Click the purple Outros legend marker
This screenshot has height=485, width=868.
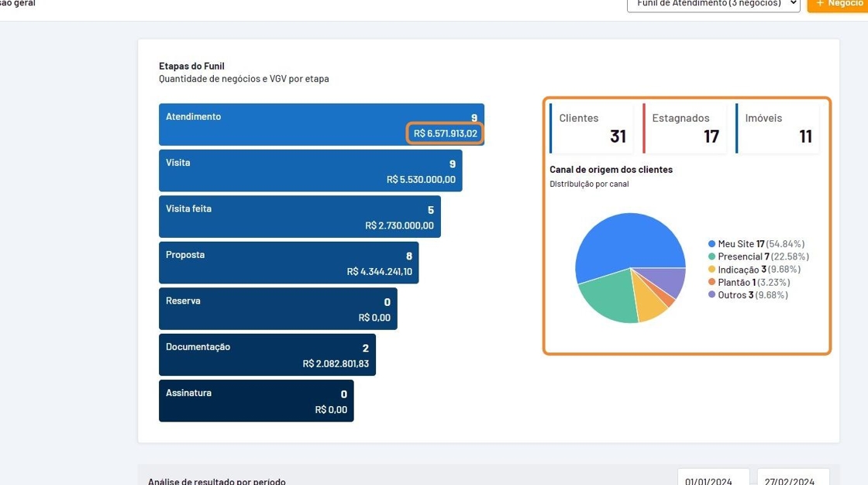tap(711, 295)
